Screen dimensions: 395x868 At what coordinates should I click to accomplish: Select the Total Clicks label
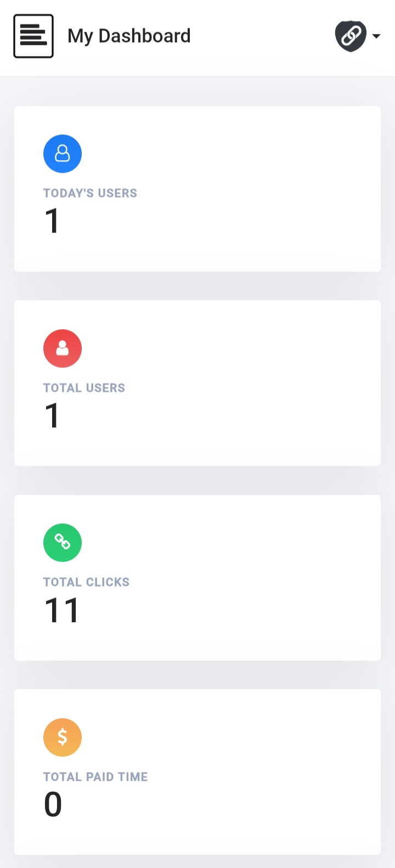pos(86,582)
